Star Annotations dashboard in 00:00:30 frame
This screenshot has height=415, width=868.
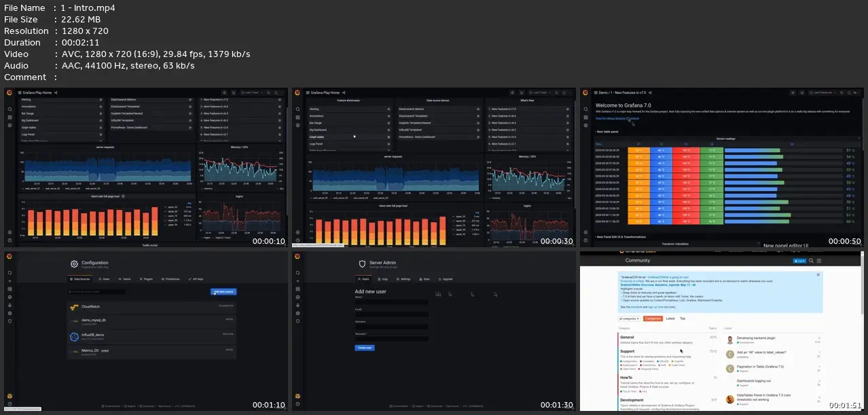point(388,115)
